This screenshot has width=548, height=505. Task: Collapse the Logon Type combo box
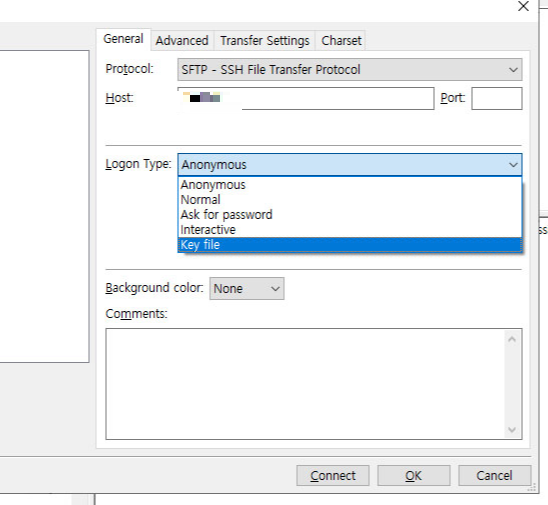tap(350, 165)
